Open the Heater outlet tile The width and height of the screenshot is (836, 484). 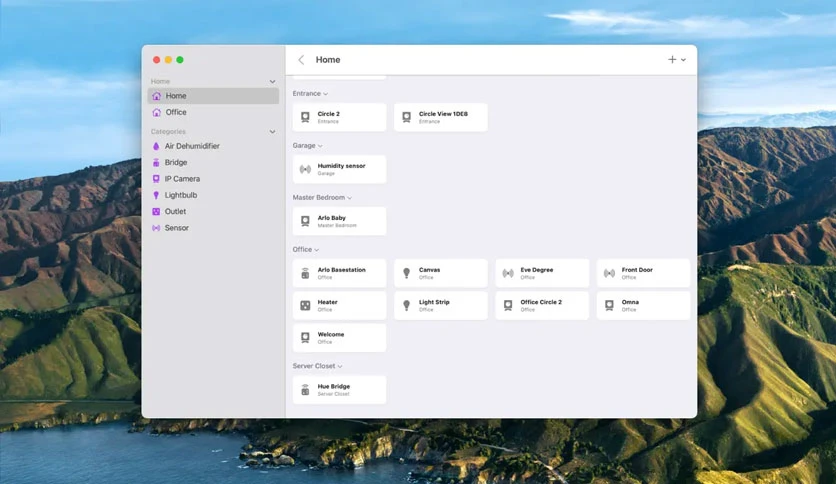[x=339, y=305]
